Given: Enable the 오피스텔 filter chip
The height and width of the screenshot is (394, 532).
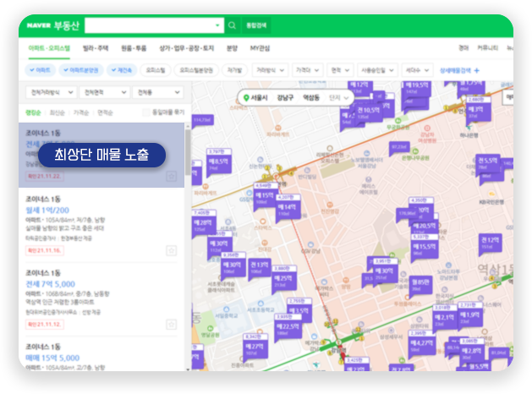Looking at the screenshot, I should [x=155, y=70].
